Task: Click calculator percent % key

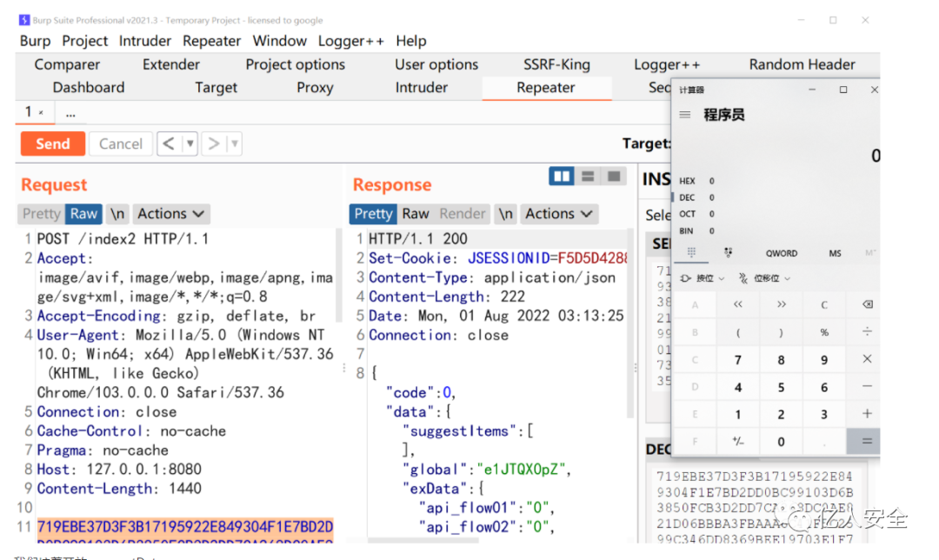Action: tap(824, 332)
